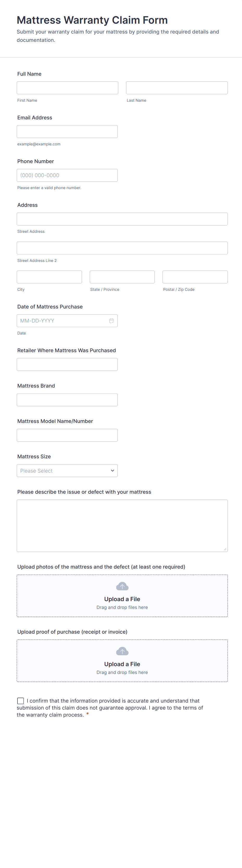The image size is (242, 868).
Task: Click the cloud upload icon for proof of purchase
Action: [122, 652]
